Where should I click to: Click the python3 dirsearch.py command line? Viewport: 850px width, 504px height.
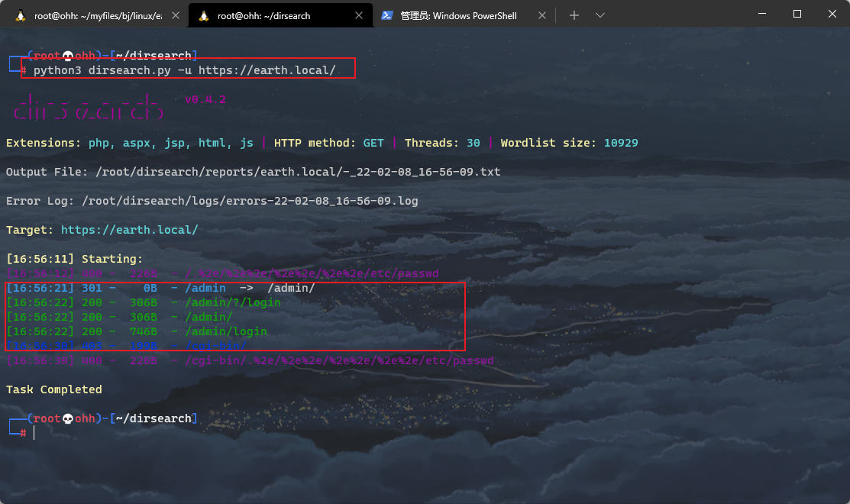pos(184,70)
